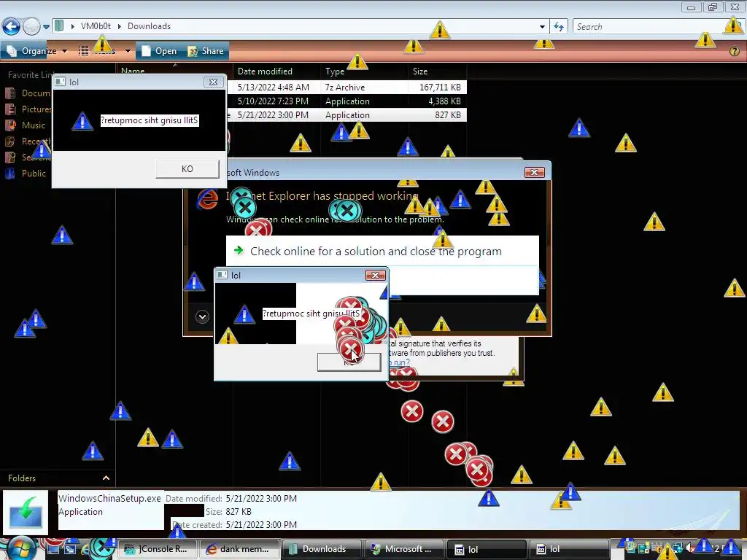This screenshot has height=560, width=747.
Task: Close the Internet Explorer stopped working dialog
Action: pos(534,172)
